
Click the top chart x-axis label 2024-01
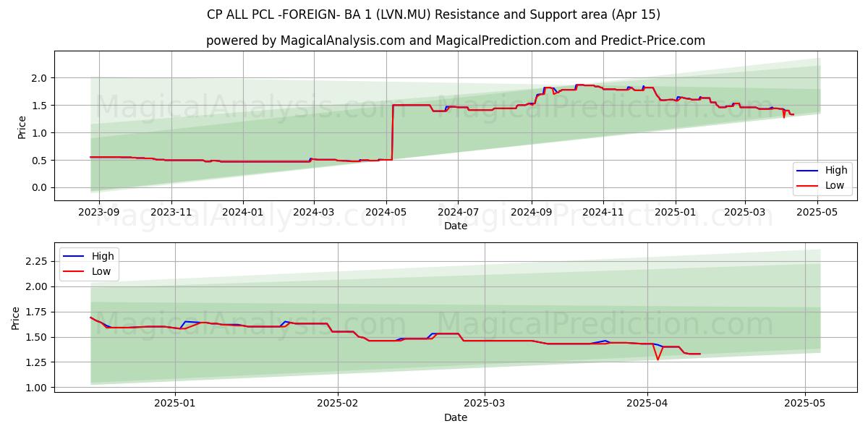[x=243, y=213]
